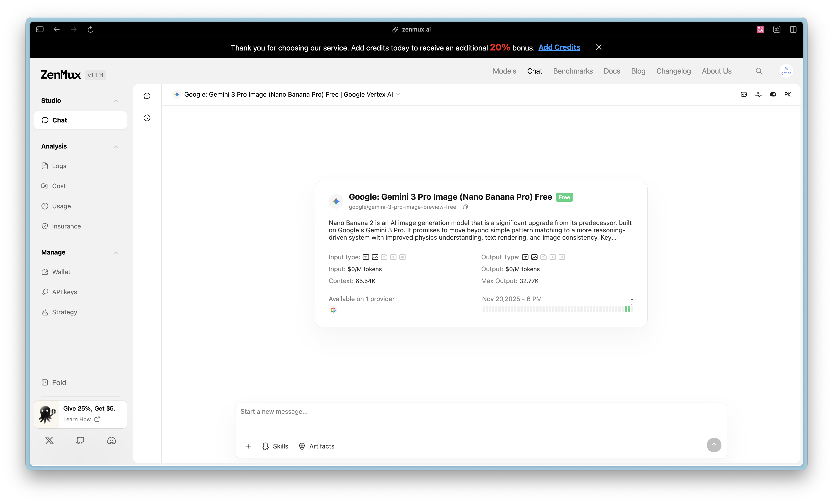Start a new chat with the plus bubble icon
The height and width of the screenshot is (504, 833).
[x=147, y=96]
